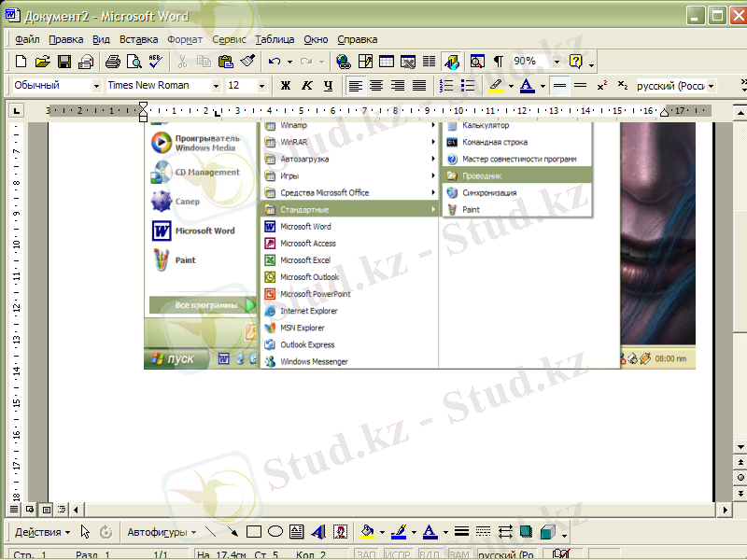Click the 3-D style cube icon
Screen dimensions: 747x560
pyautogui.click(x=548, y=531)
